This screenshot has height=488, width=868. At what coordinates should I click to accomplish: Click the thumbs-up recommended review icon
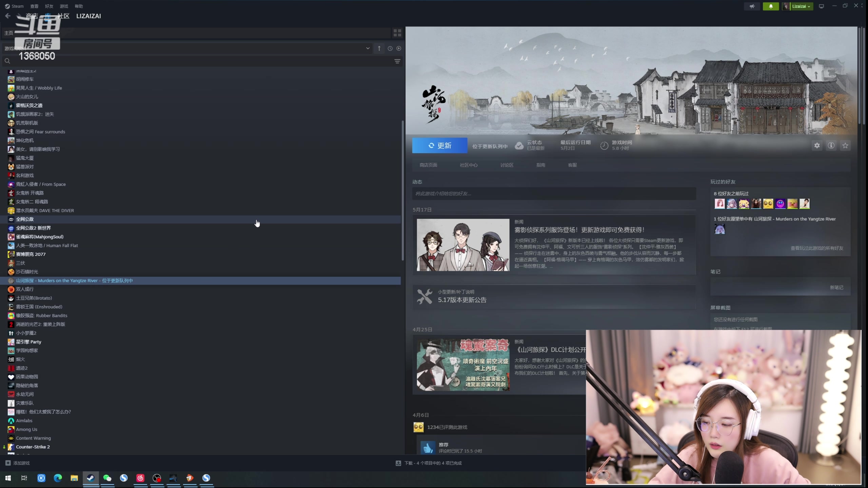[428, 447]
